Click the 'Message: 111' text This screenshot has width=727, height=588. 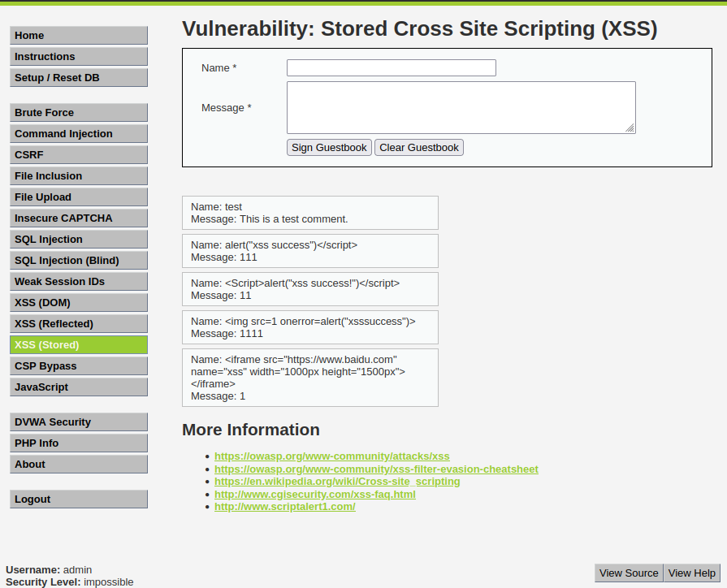(x=224, y=257)
